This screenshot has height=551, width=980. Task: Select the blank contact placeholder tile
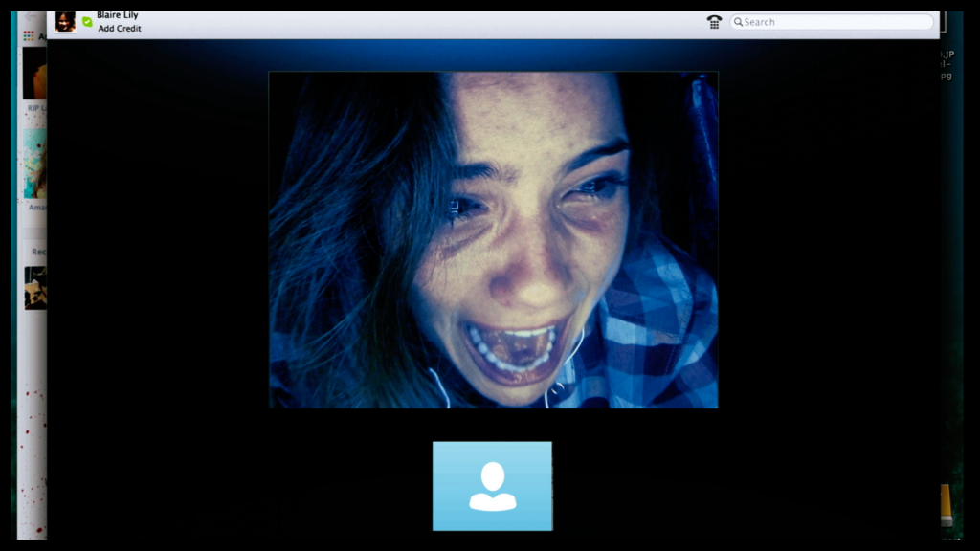click(x=492, y=486)
